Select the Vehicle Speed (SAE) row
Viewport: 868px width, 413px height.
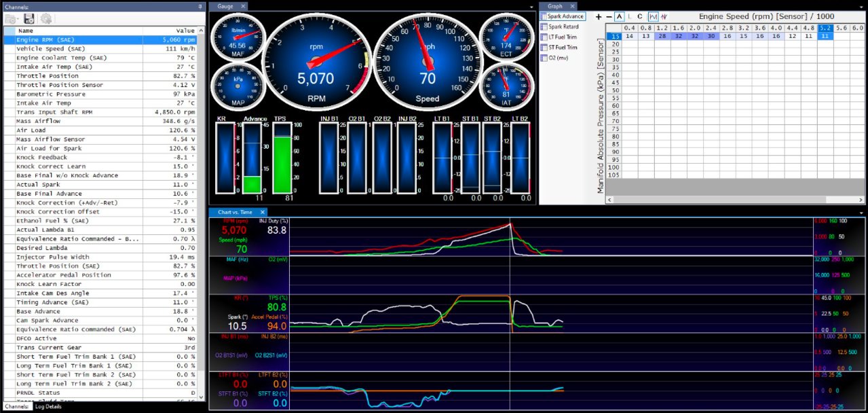pos(100,49)
